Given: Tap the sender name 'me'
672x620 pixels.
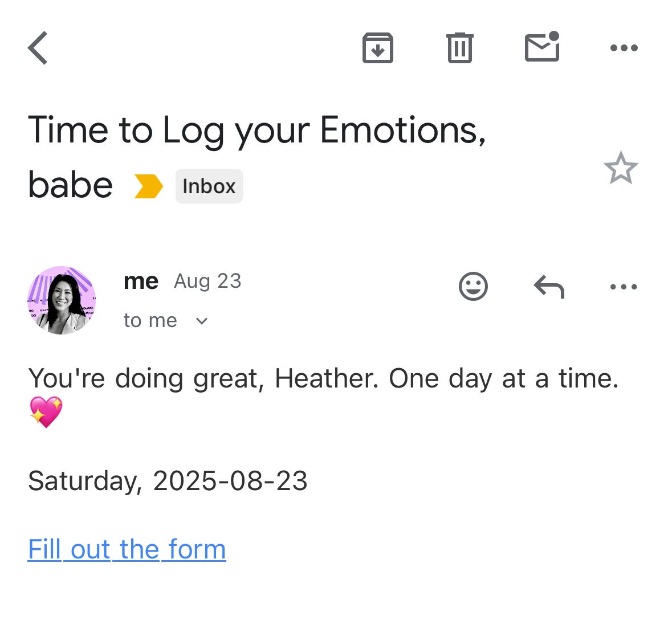Looking at the screenshot, I should pyautogui.click(x=141, y=282).
